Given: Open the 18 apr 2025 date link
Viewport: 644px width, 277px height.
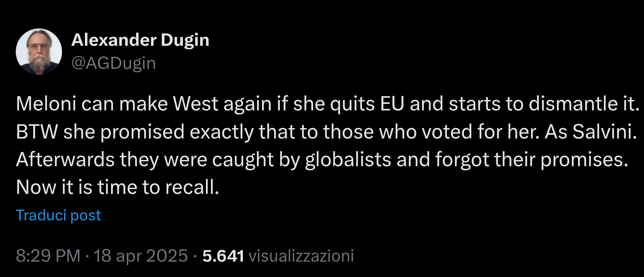Looking at the screenshot, I should (x=141, y=255).
